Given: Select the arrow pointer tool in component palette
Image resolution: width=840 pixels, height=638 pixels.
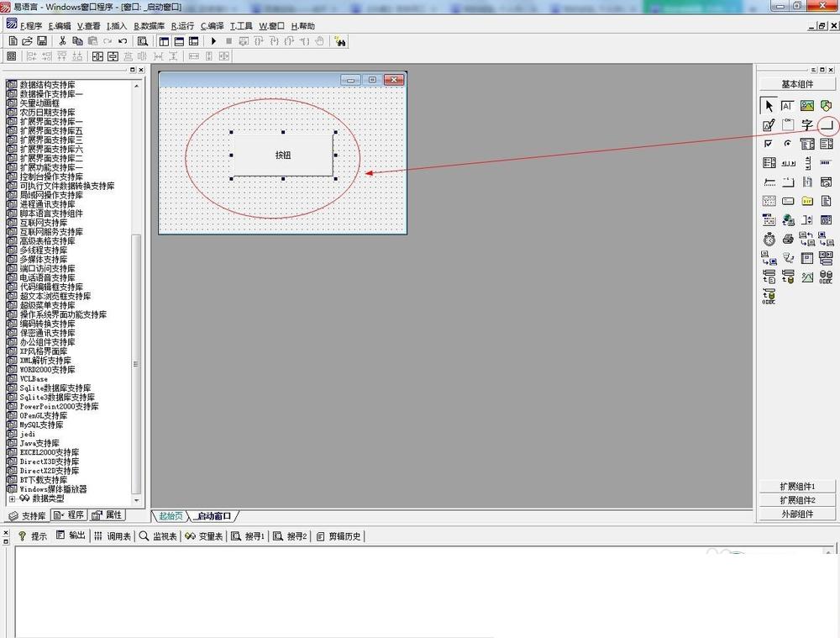Looking at the screenshot, I should point(769,106).
